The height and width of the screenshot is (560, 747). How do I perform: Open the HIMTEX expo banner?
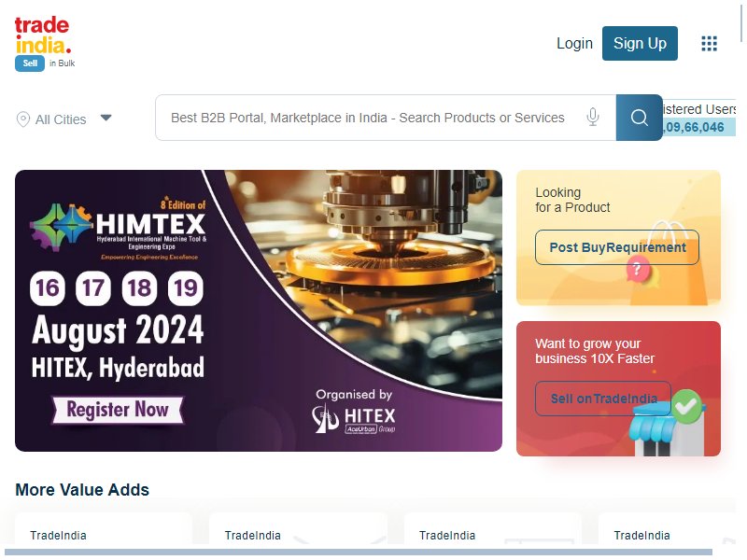259,311
